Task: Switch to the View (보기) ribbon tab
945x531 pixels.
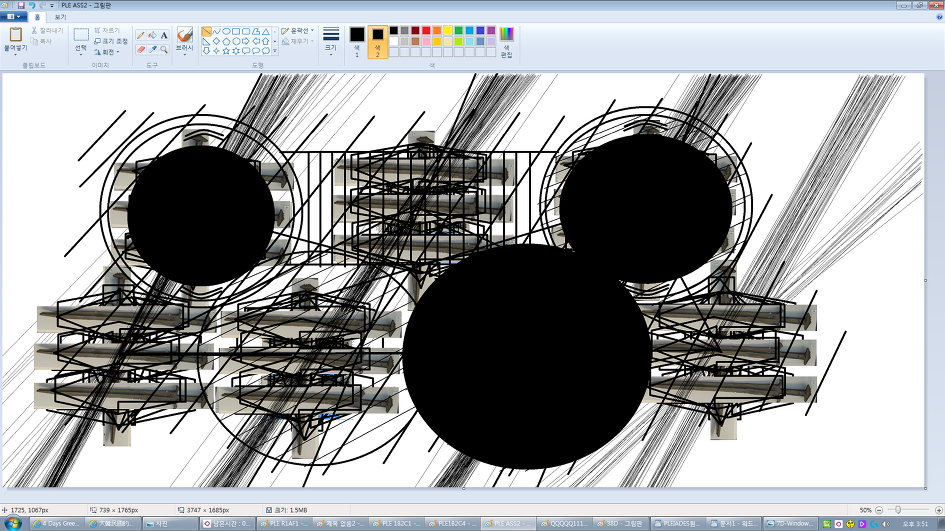Action: click(61, 17)
